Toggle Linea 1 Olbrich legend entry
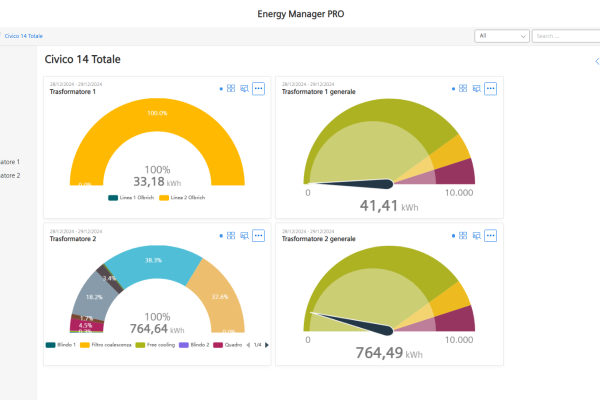 pos(131,198)
